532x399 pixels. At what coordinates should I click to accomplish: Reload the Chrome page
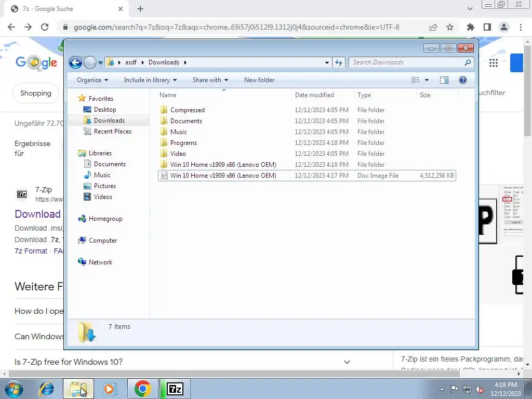[x=45, y=27]
